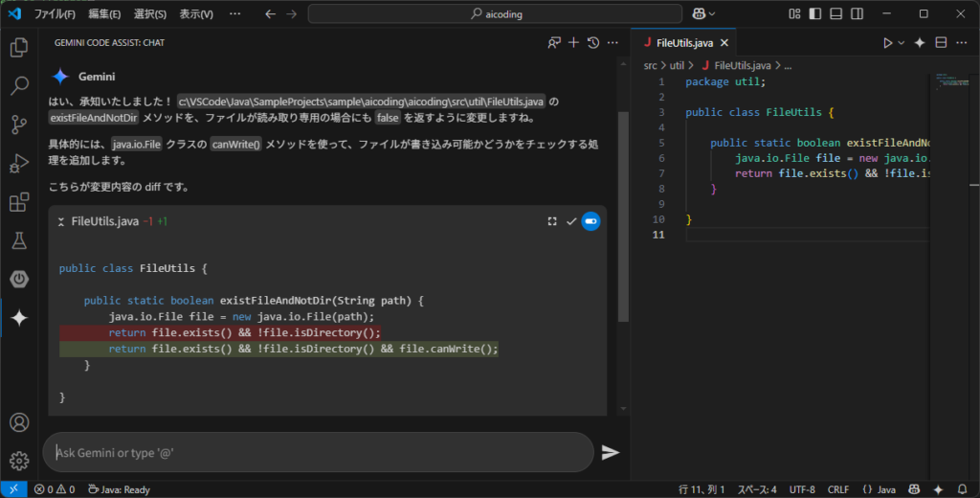Screen dimensions: 980x498
Task: Expand the diff to full screen
Action: (552, 221)
